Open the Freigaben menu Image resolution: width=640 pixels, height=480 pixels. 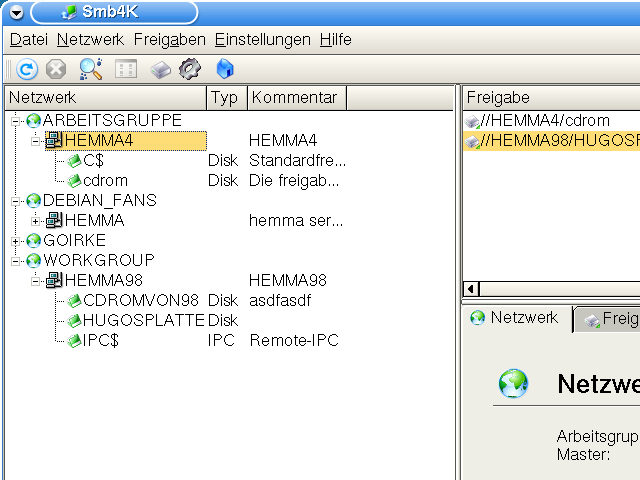[170, 40]
